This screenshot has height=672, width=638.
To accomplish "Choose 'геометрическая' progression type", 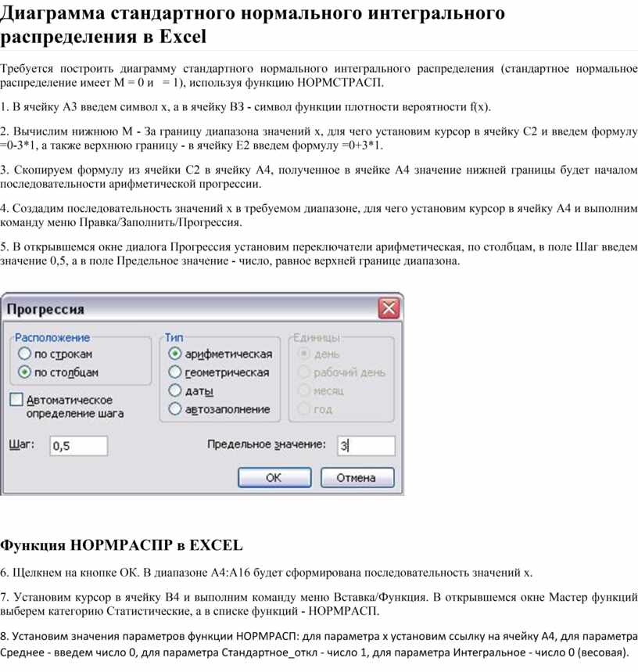I will click(x=174, y=372).
